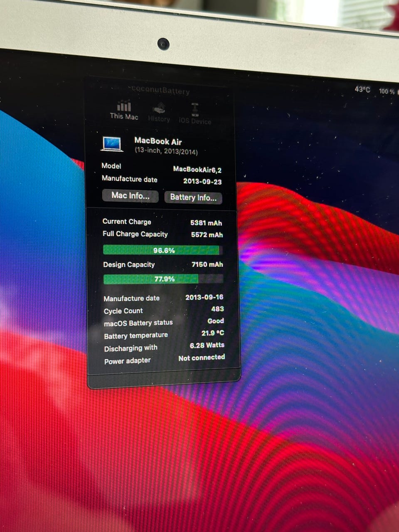Click the coconutBattery window title
Viewport: 399px width, 532px height.
click(x=160, y=91)
